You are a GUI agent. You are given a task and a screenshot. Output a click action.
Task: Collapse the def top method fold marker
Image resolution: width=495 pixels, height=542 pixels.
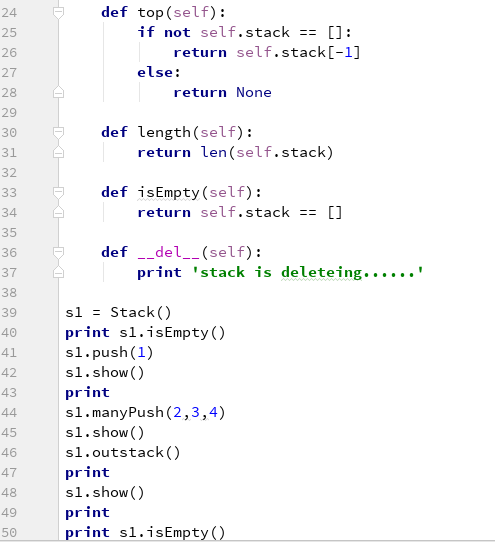tap(58, 13)
